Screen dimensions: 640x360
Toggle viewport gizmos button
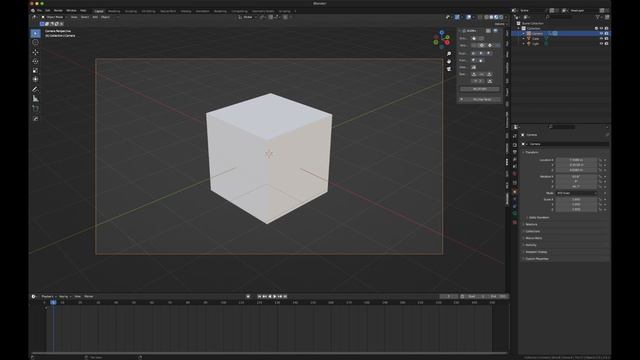[x=457, y=17]
